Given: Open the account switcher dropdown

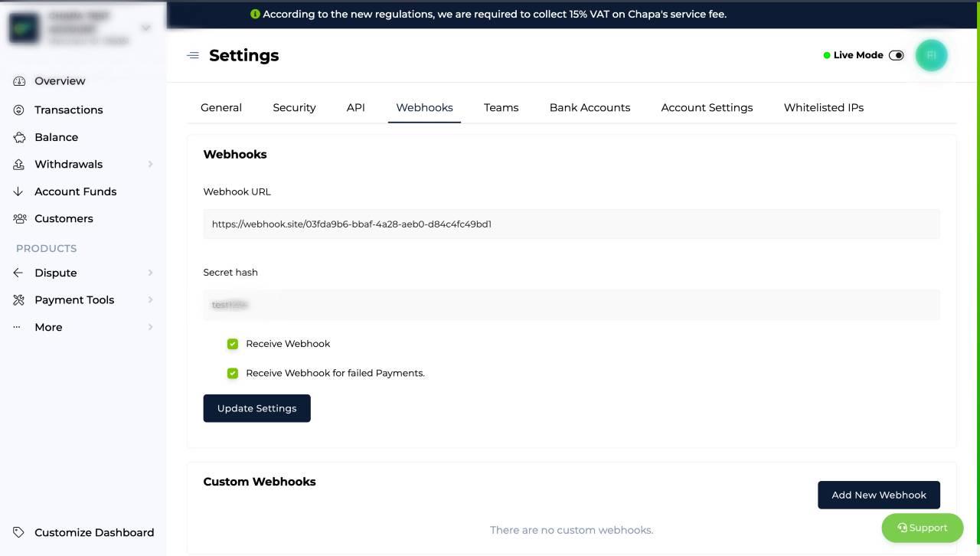Looking at the screenshot, I should [145, 28].
